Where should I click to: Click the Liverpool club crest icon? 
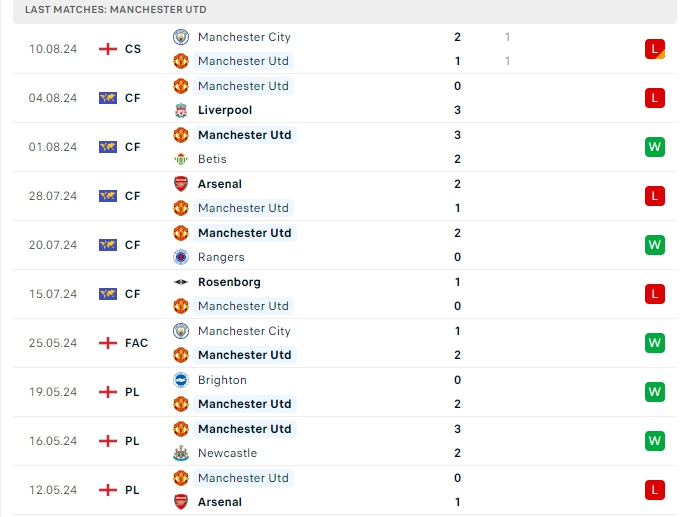181,110
